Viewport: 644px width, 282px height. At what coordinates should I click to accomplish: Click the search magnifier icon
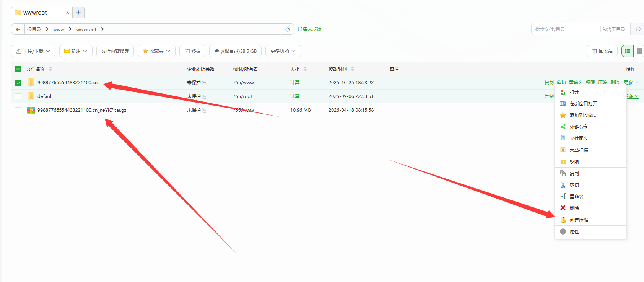(638, 29)
